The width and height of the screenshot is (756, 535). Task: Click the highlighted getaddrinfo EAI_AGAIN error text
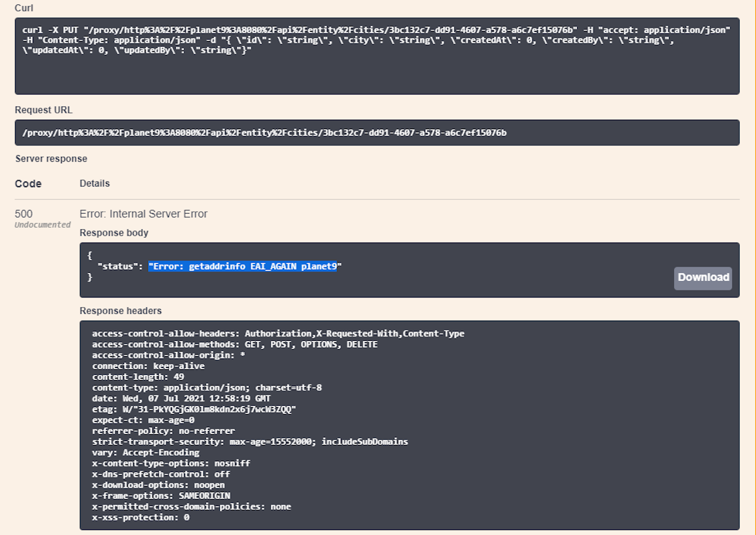coord(245,267)
